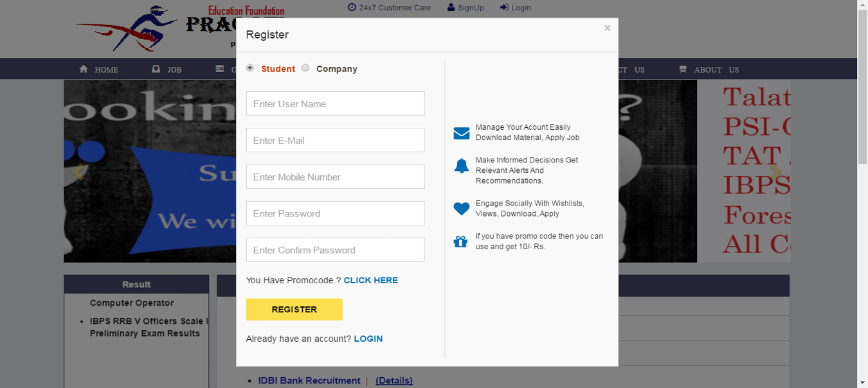The height and width of the screenshot is (388, 868).
Task: Click the LOGIN link in dialog
Action: 368,339
